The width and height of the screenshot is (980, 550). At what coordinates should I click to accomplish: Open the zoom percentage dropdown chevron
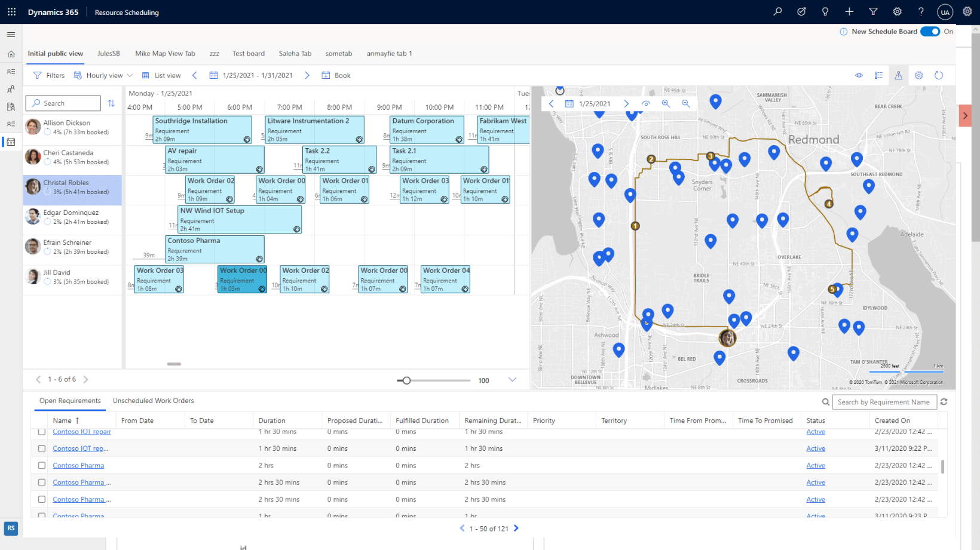pos(512,380)
